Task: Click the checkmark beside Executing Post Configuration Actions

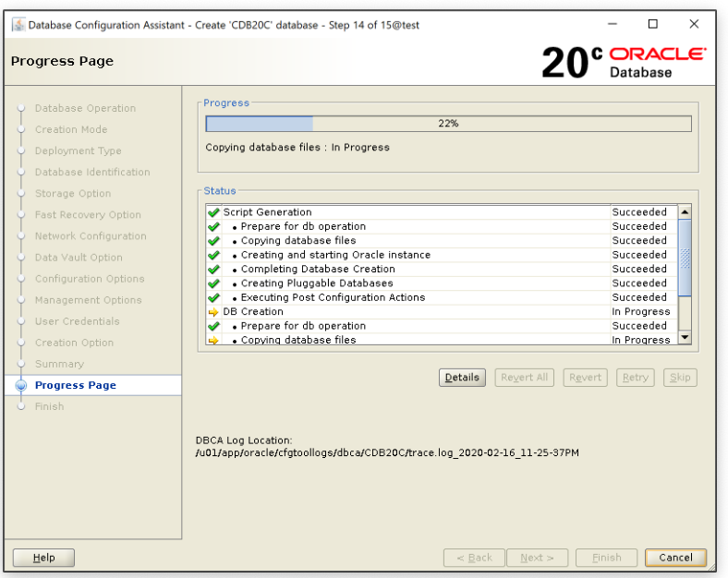Action: (x=213, y=298)
